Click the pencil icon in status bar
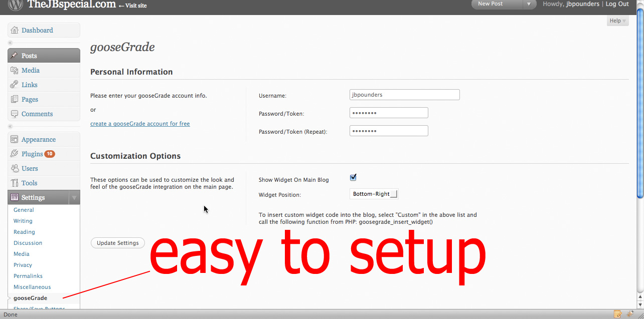644x319 pixels. tap(630, 314)
